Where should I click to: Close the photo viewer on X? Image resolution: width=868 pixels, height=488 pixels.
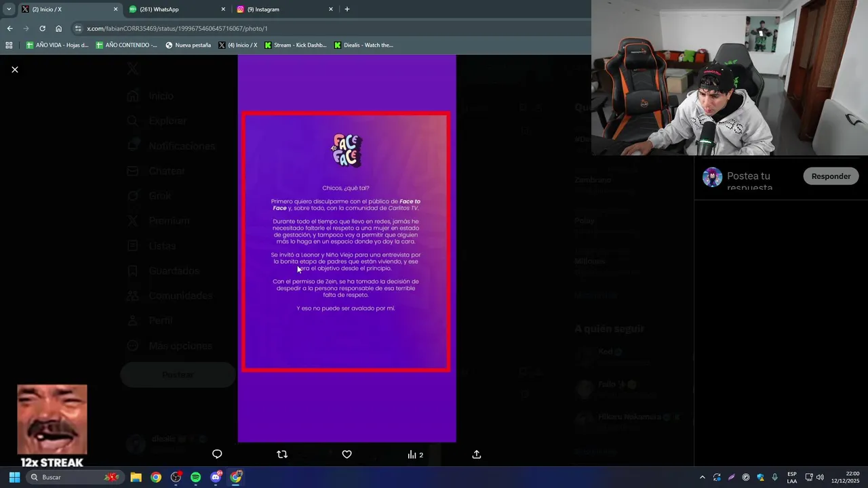[15, 70]
